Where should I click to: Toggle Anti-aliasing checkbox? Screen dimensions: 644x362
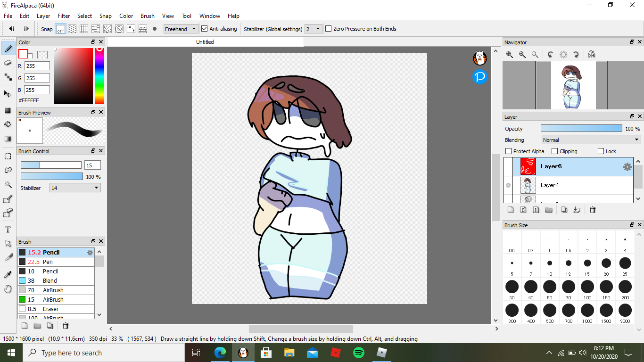tap(205, 29)
